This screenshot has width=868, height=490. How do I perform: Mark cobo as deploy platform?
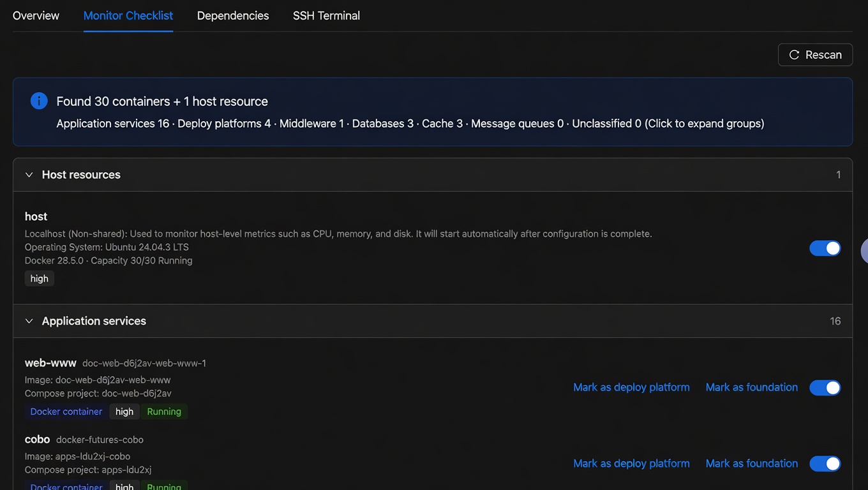(x=631, y=464)
